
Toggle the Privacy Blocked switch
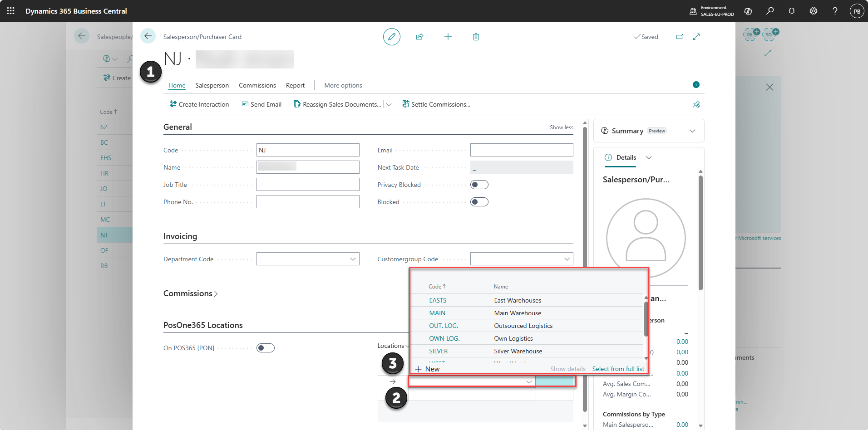coord(479,185)
